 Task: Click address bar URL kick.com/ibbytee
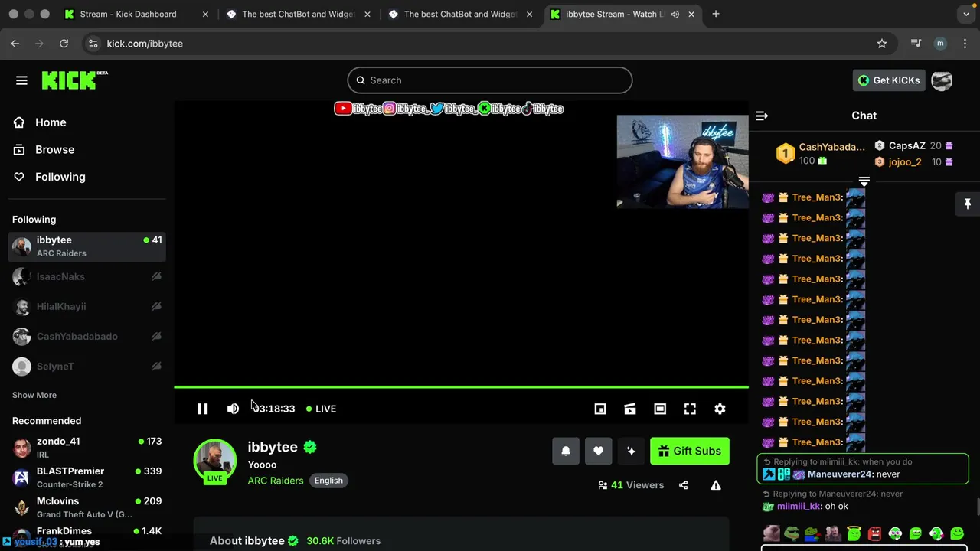[145, 44]
